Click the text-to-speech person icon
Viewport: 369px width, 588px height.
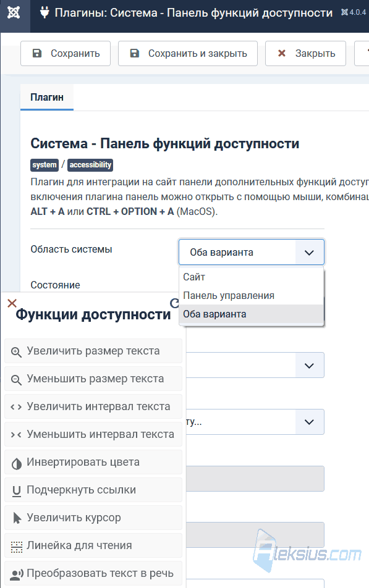(x=17, y=574)
